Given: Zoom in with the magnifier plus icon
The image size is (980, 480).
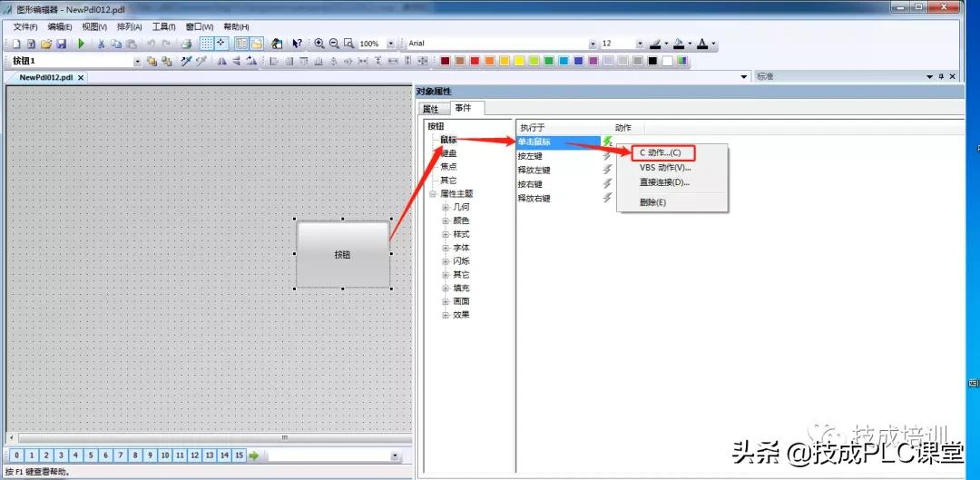Looking at the screenshot, I should [x=319, y=44].
